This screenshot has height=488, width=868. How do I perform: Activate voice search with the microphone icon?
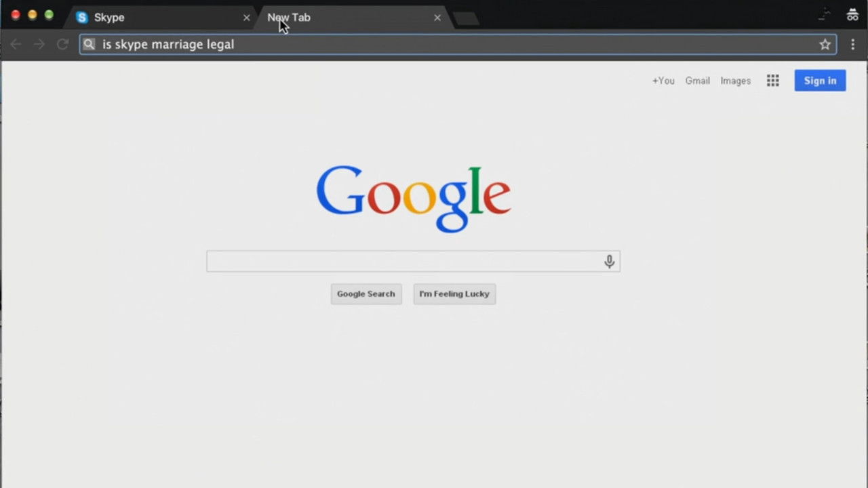click(608, 261)
